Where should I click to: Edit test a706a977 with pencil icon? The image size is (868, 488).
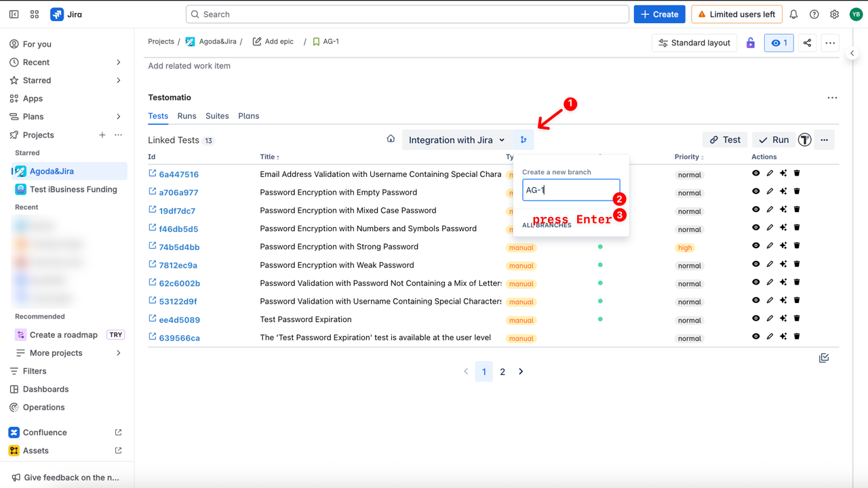770,192
